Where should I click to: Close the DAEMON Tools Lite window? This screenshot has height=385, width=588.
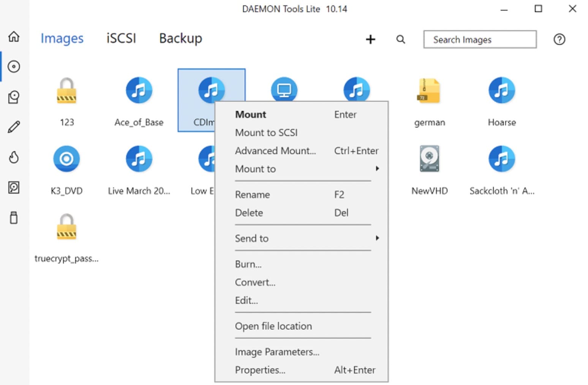(x=572, y=9)
